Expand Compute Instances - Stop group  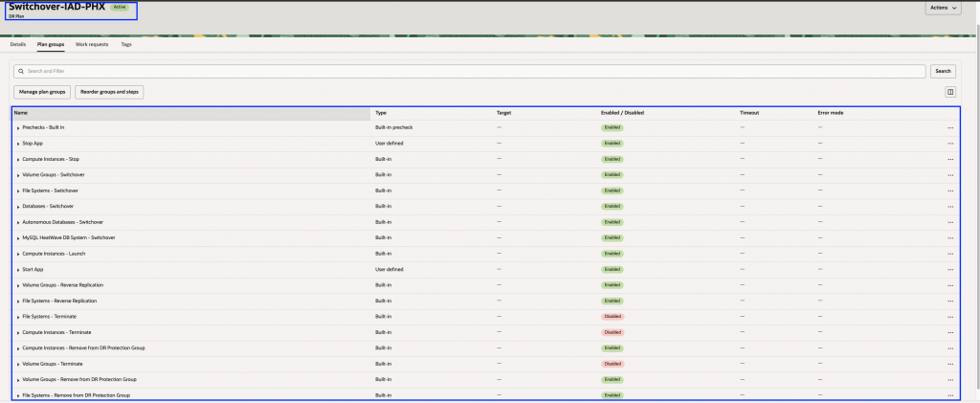[x=18, y=159]
